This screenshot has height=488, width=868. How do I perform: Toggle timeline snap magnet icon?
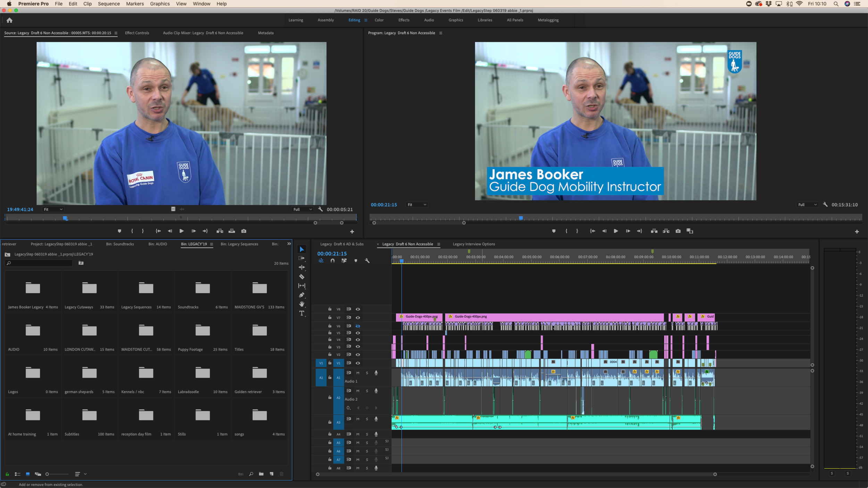coord(332,261)
